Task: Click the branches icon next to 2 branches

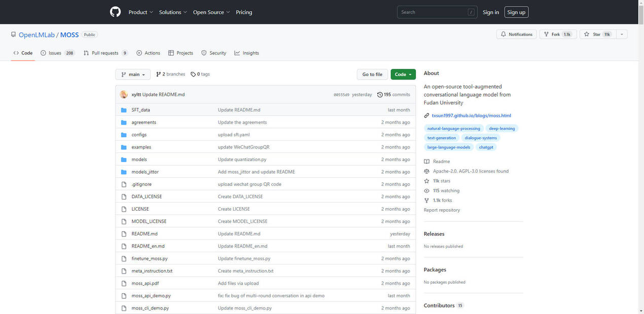Action: [x=159, y=74]
